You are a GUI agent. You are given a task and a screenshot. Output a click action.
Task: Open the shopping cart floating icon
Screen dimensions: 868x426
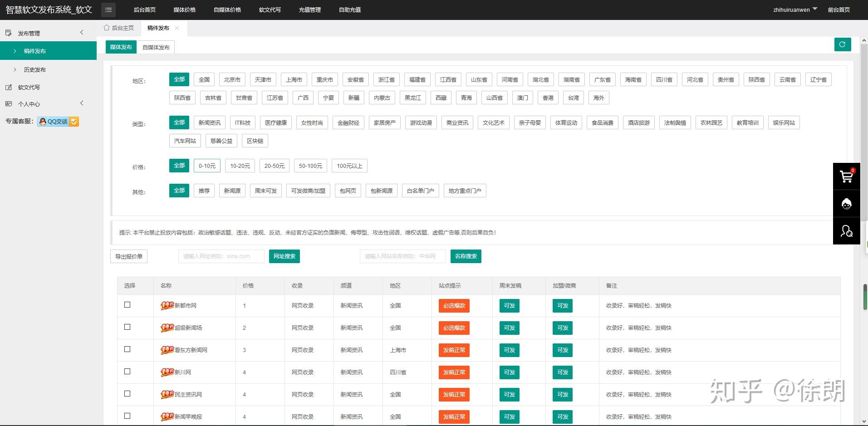pyautogui.click(x=846, y=176)
